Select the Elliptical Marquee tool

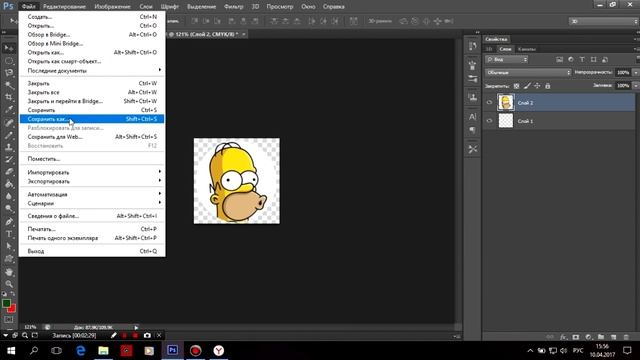(x=9, y=61)
